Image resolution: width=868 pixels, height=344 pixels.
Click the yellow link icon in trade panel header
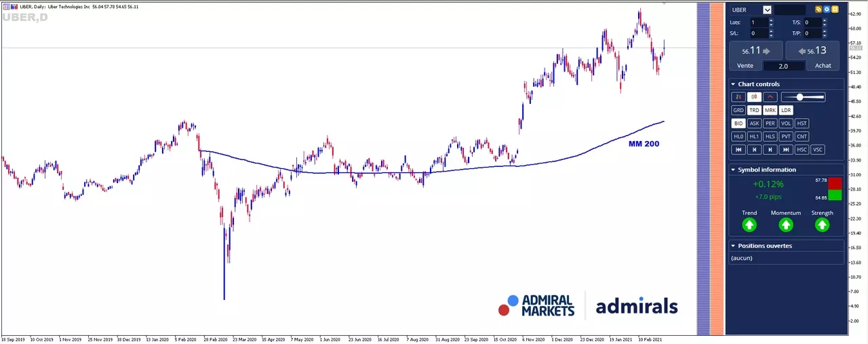pyautogui.click(x=818, y=9)
